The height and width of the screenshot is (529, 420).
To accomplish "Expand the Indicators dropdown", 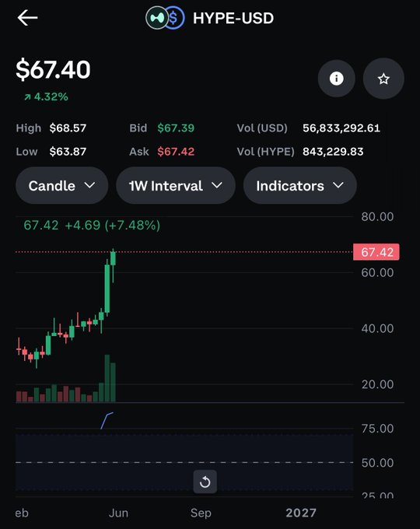I will [x=300, y=186].
